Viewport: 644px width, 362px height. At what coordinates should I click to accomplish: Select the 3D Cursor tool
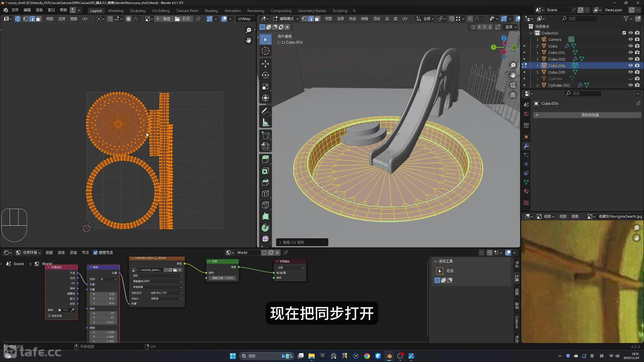tap(265, 51)
